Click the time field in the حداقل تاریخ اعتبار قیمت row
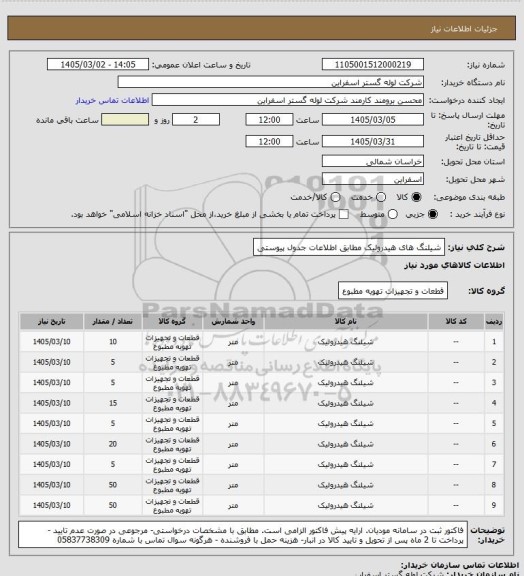Viewport: 524px width, 576px height. tap(269, 141)
